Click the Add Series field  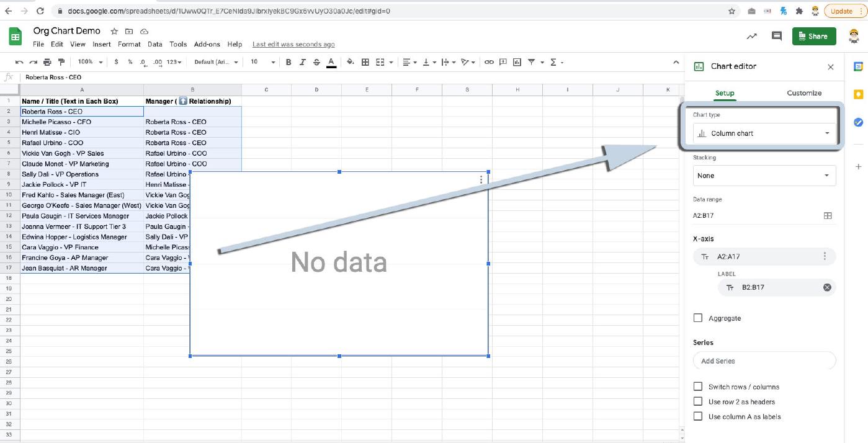[x=764, y=361]
